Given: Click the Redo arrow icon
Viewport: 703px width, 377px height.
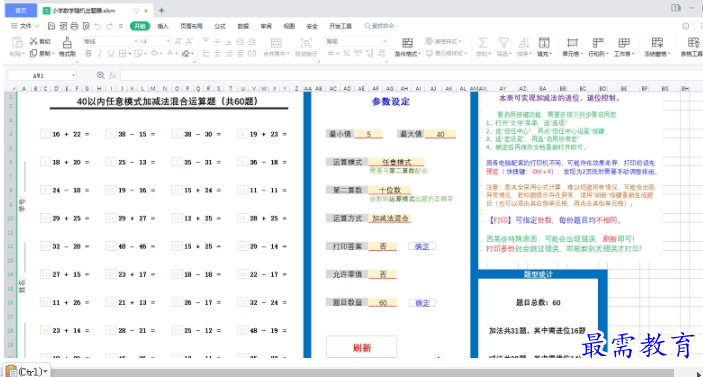Looking at the screenshot, I should coord(109,26).
